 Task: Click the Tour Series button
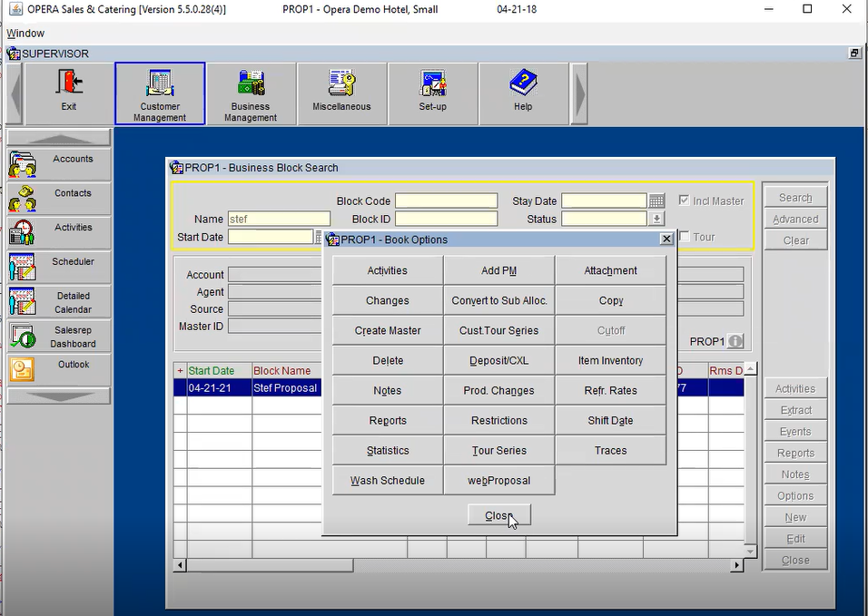click(498, 450)
